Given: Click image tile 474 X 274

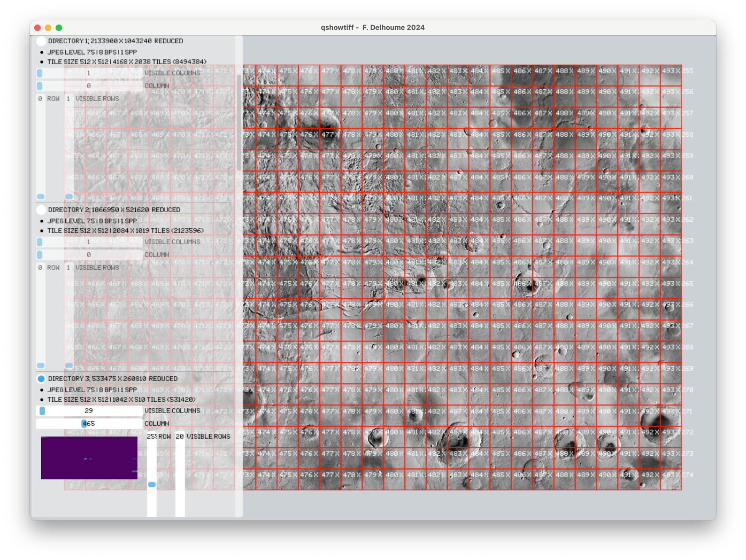Looking at the screenshot, I should pos(267,479).
